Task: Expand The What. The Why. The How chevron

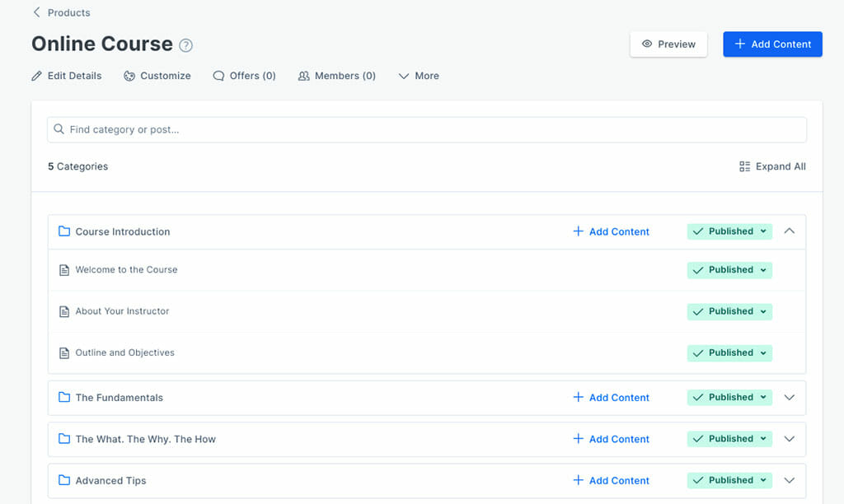Action: click(789, 439)
